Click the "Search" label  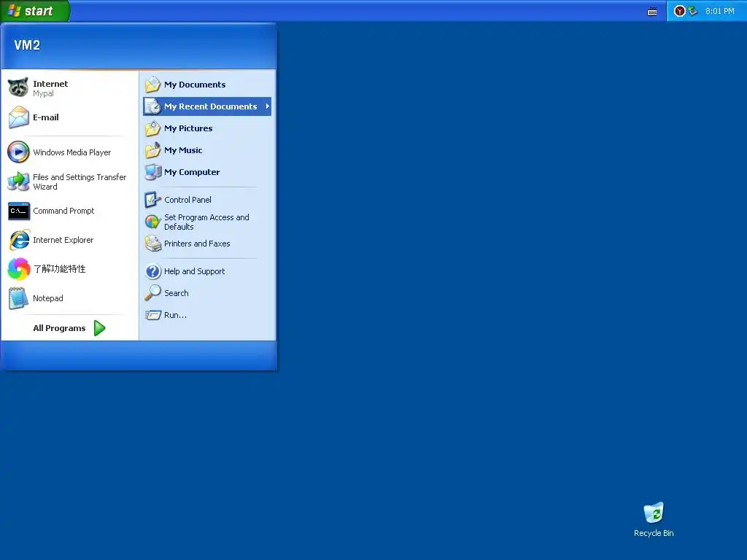[x=177, y=293]
